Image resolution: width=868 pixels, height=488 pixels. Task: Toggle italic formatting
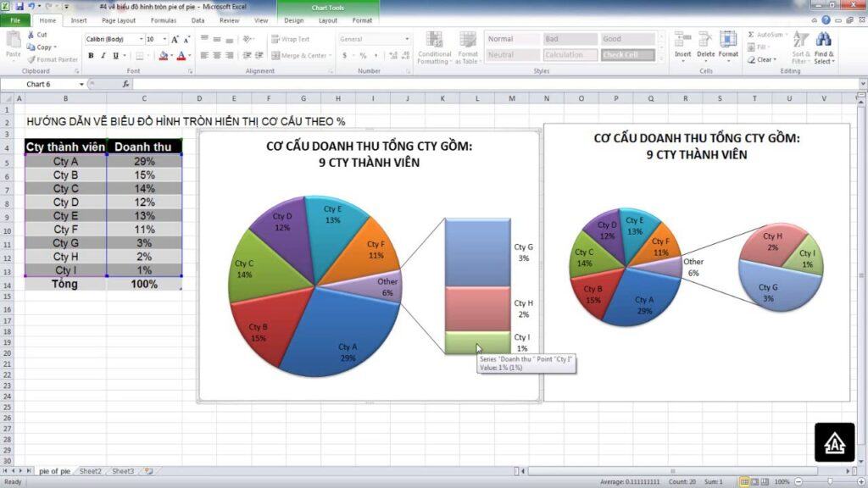point(103,55)
